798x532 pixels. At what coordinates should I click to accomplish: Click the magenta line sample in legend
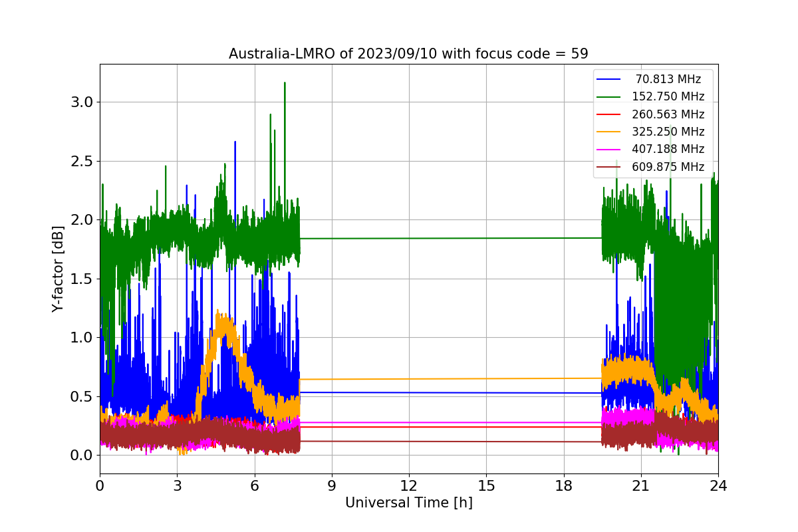[x=608, y=150]
